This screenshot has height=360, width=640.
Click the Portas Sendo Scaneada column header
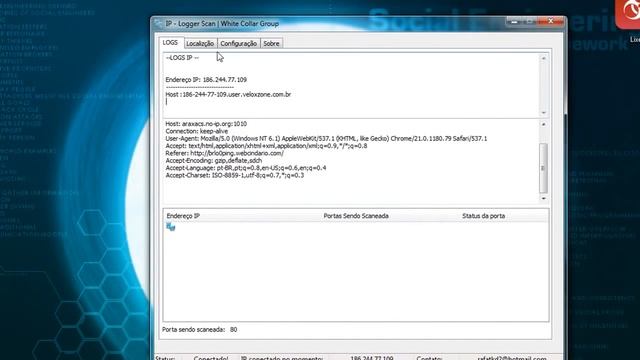point(356,216)
